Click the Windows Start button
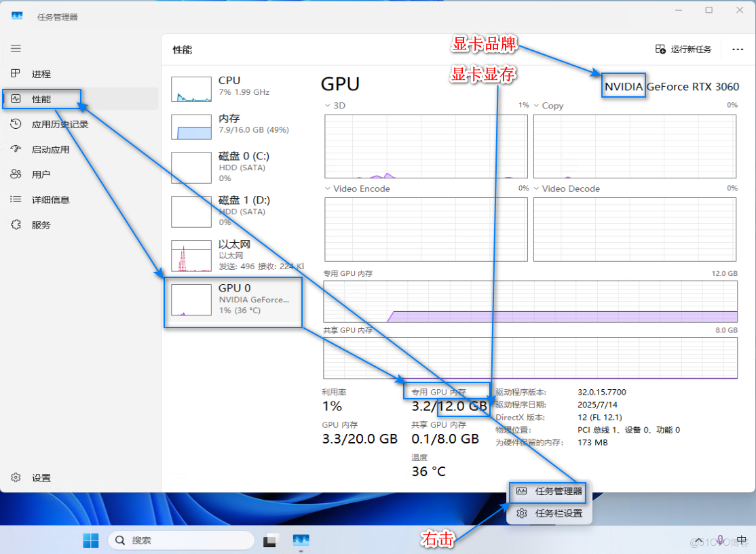 pos(90,540)
